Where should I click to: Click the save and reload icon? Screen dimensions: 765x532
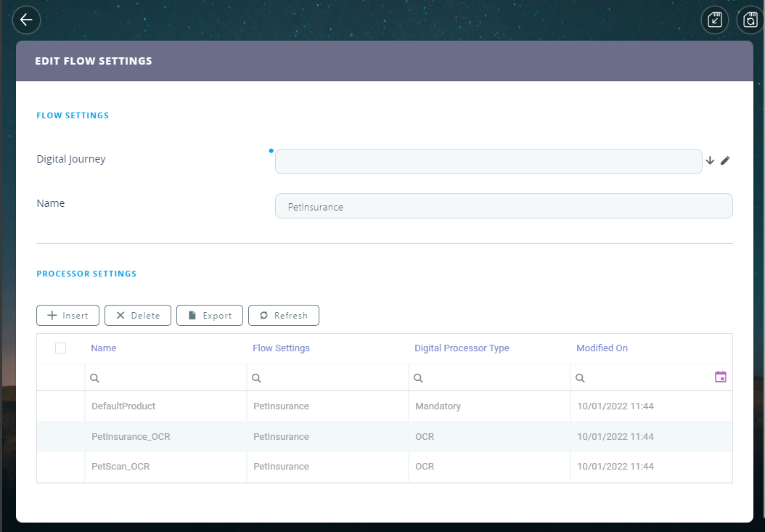750,20
